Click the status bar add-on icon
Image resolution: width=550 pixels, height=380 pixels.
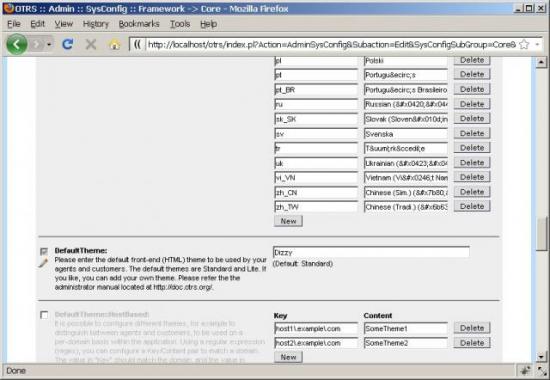526,370
